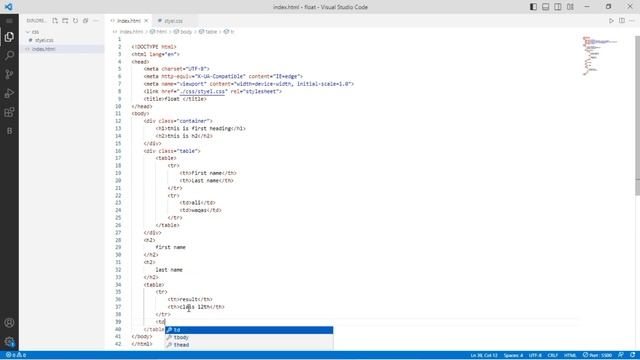Refresh the Explorer file list

tap(75, 20)
